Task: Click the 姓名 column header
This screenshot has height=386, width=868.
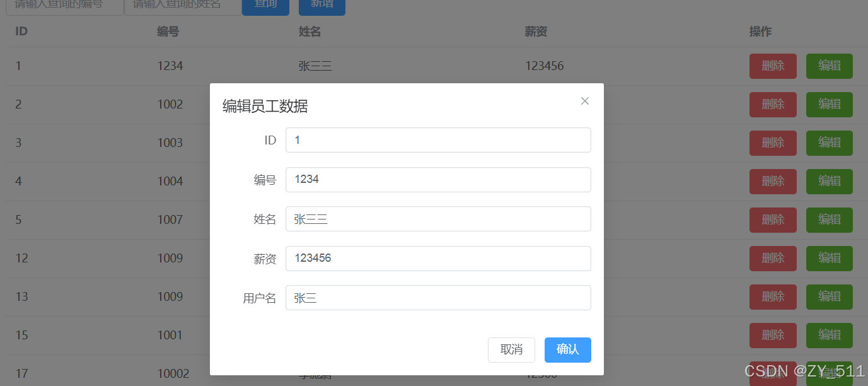Action: click(x=310, y=32)
